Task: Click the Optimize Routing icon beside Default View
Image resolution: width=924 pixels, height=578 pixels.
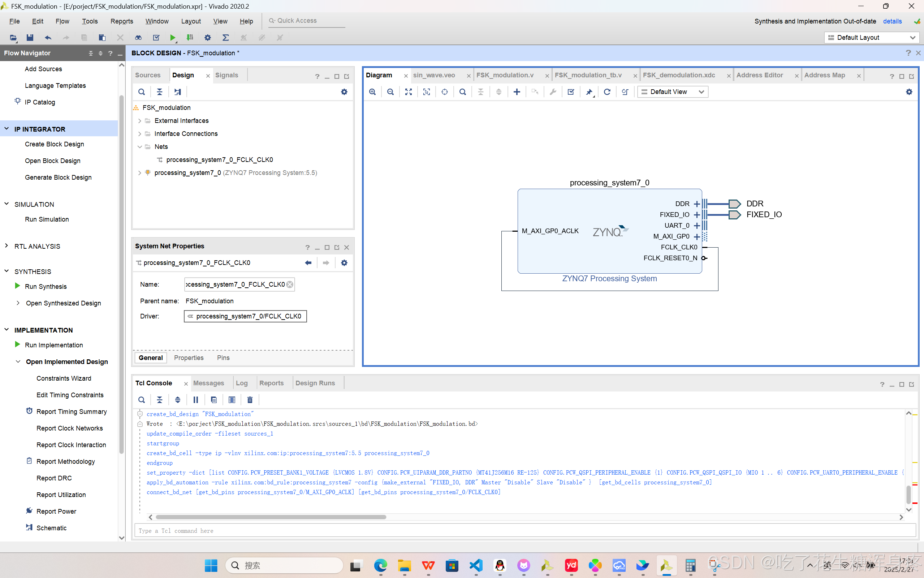Action: pos(625,92)
